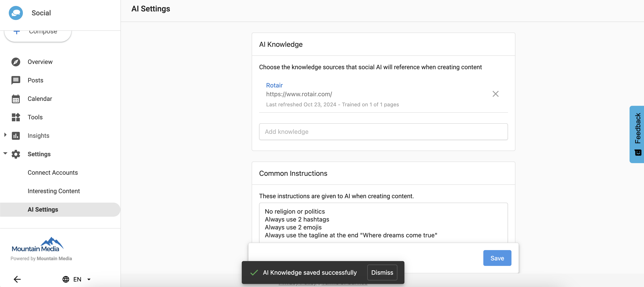Click the Social chat bubble logo
644x287 pixels.
16,13
